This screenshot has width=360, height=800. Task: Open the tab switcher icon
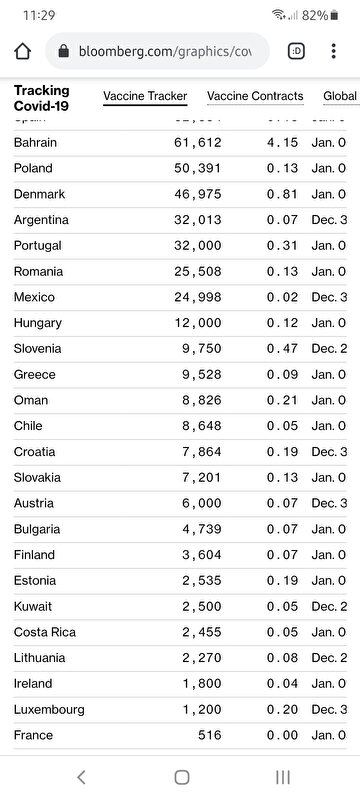point(296,51)
